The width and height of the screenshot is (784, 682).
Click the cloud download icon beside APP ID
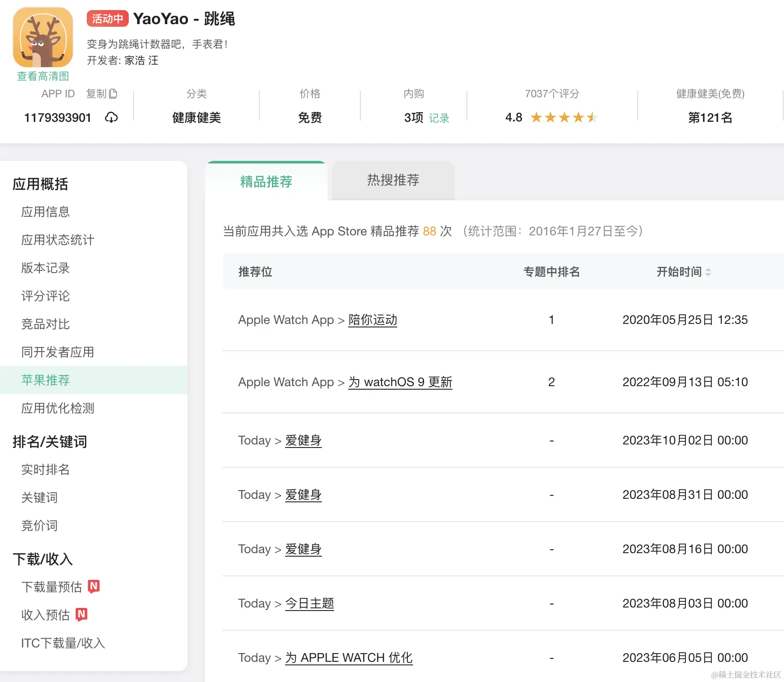click(111, 117)
